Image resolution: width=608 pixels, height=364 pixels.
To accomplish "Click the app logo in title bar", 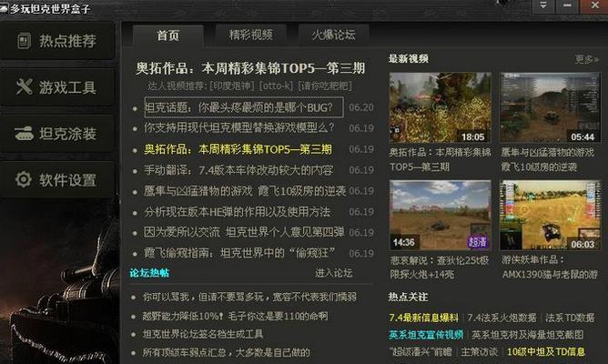I will tap(4, 8).
